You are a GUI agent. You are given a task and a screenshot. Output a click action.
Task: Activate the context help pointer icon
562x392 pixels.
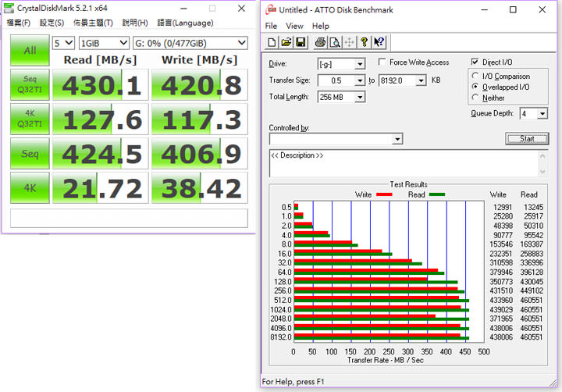point(379,42)
